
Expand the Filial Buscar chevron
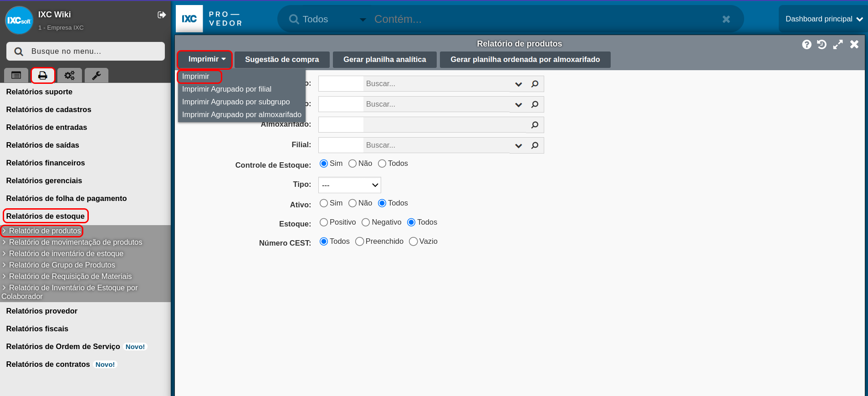[518, 145]
